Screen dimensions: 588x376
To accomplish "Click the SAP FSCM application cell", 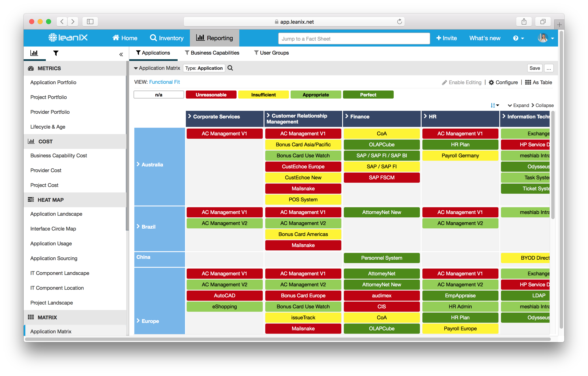I will (x=382, y=177).
